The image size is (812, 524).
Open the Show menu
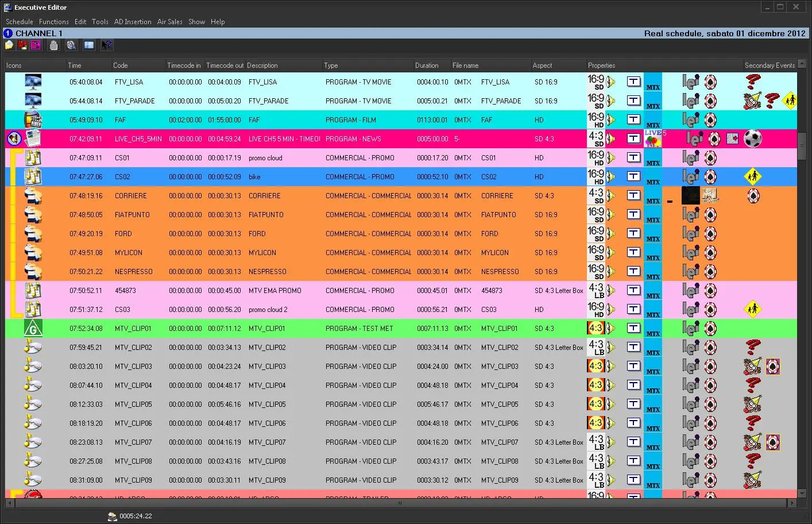point(197,22)
